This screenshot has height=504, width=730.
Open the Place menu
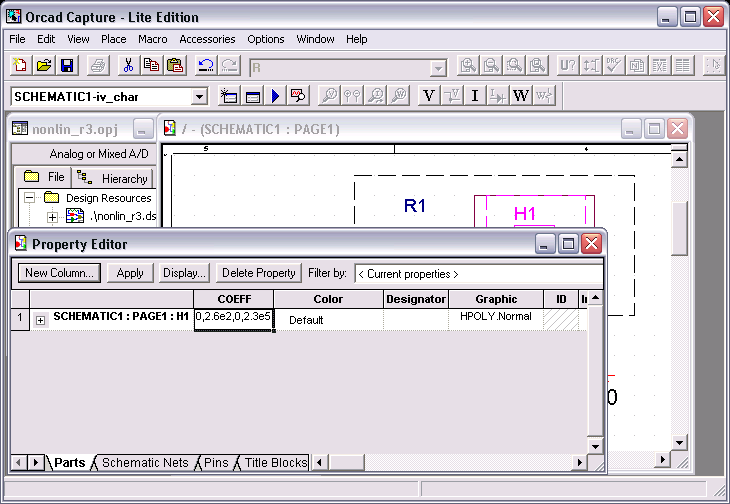[x=114, y=39]
